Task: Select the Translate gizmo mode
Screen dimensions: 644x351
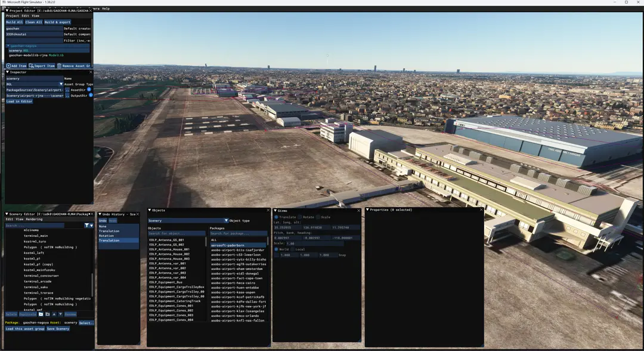Action: point(276,217)
